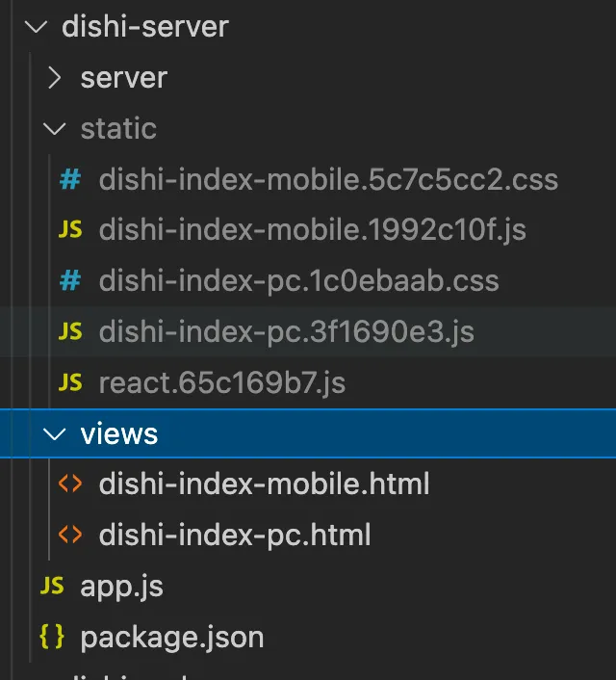Expand the server folder chevron
The image size is (616, 680).
(56, 78)
